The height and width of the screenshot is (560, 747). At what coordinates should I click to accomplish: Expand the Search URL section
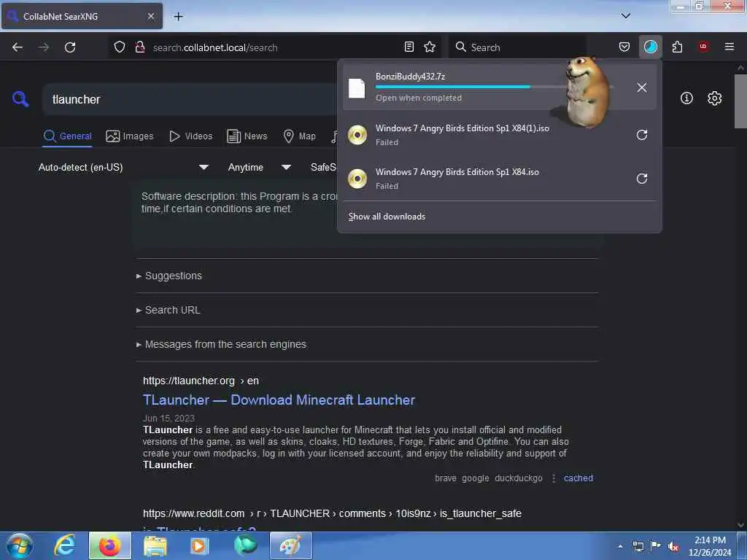[169, 310]
